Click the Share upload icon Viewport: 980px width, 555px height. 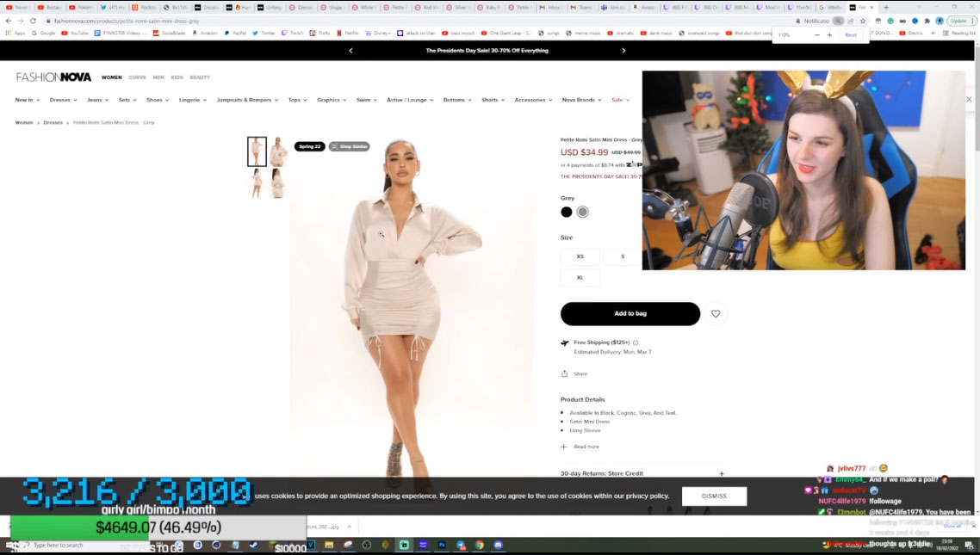pos(564,374)
